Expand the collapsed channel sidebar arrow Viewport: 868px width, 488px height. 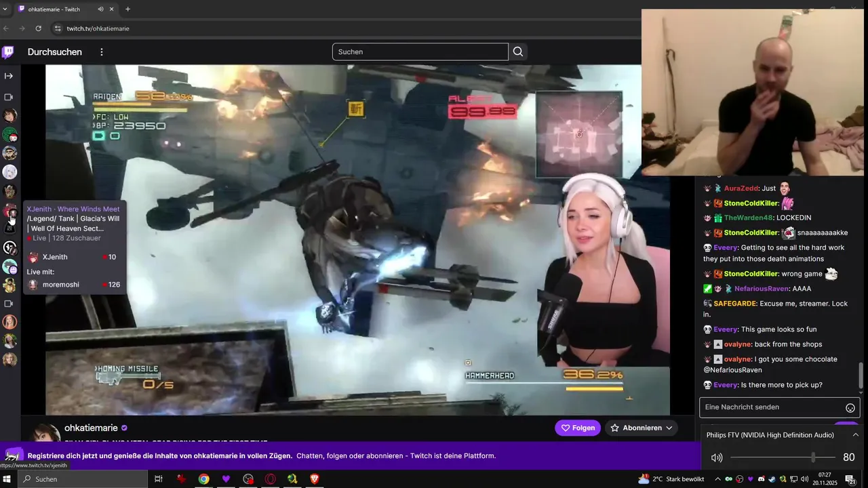(9, 76)
